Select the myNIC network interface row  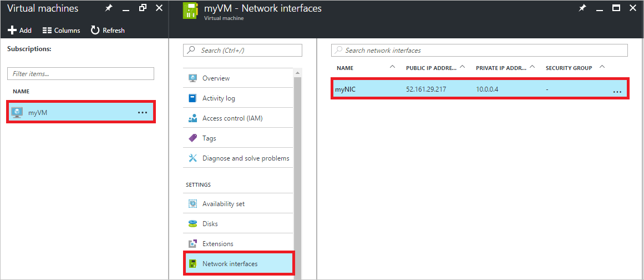480,89
